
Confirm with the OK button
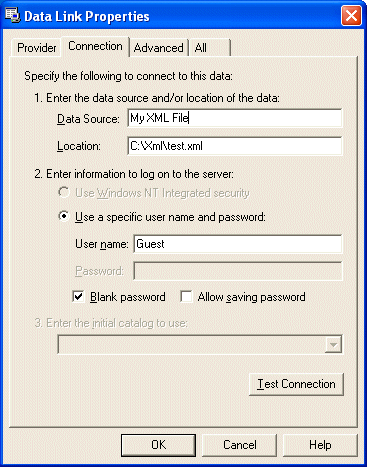click(158, 445)
